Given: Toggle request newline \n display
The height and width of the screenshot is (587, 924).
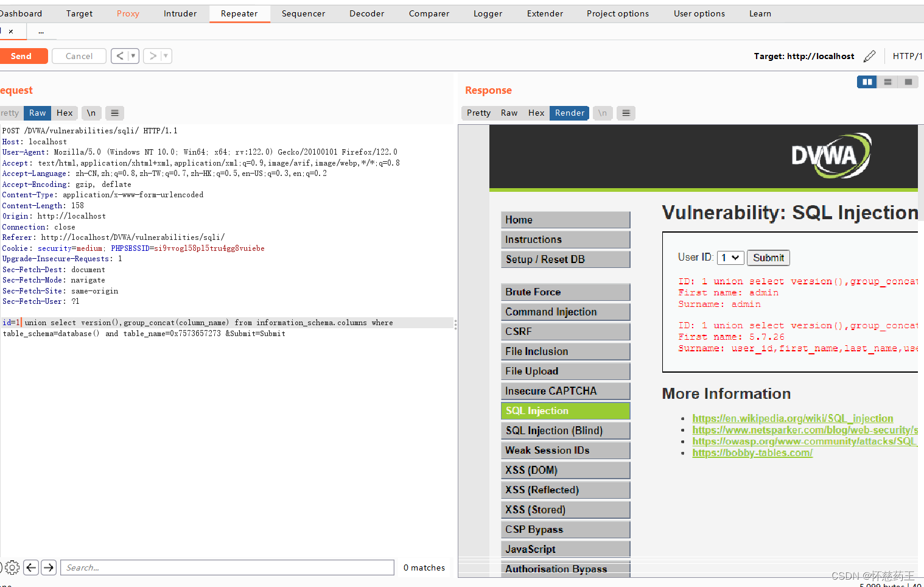Looking at the screenshot, I should click(91, 113).
